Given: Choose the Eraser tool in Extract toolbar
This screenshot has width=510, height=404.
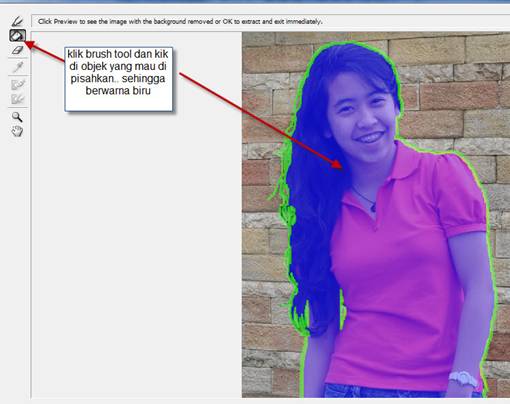Looking at the screenshot, I should tap(17, 50).
